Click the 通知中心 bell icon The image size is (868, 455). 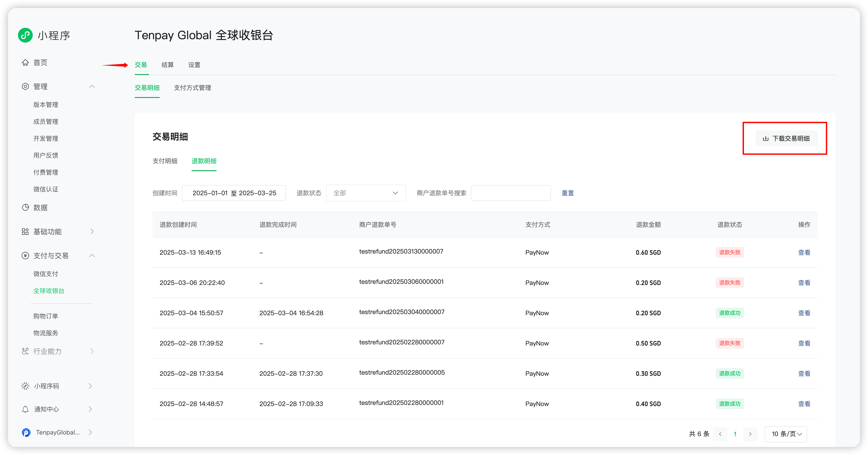(25, 409)
